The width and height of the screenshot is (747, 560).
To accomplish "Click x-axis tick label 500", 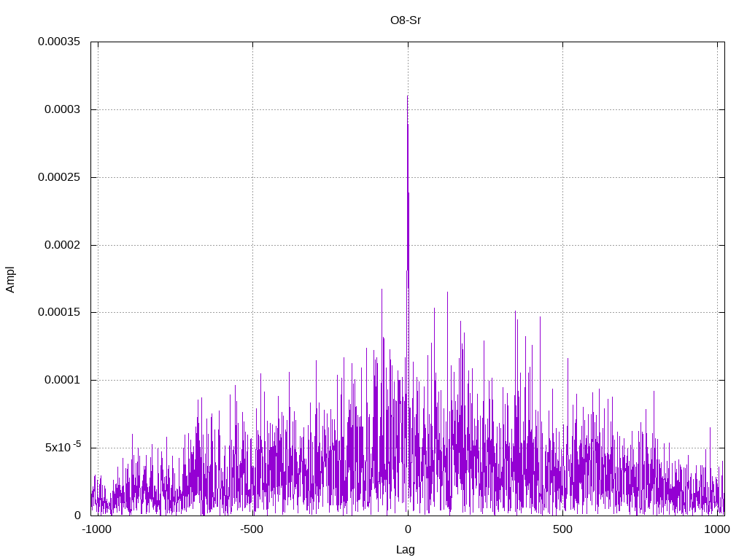I will pyautogui.click(x=562, y=529).
